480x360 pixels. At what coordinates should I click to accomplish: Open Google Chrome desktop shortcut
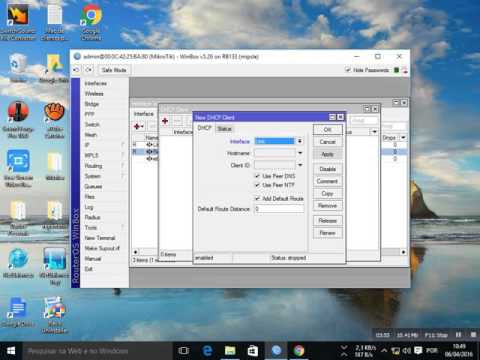[x=91, y=22]
